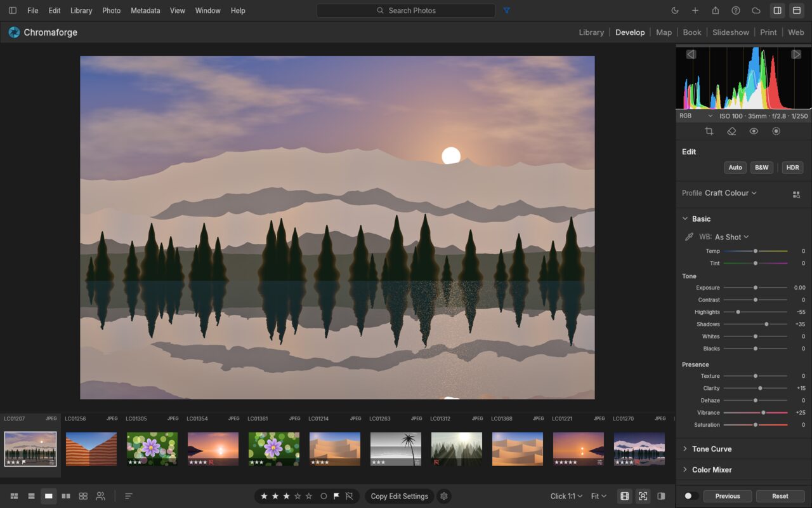Open the Fit zoom dropdown
Viewport: 812px width, 508px height.
pos(598,496)
